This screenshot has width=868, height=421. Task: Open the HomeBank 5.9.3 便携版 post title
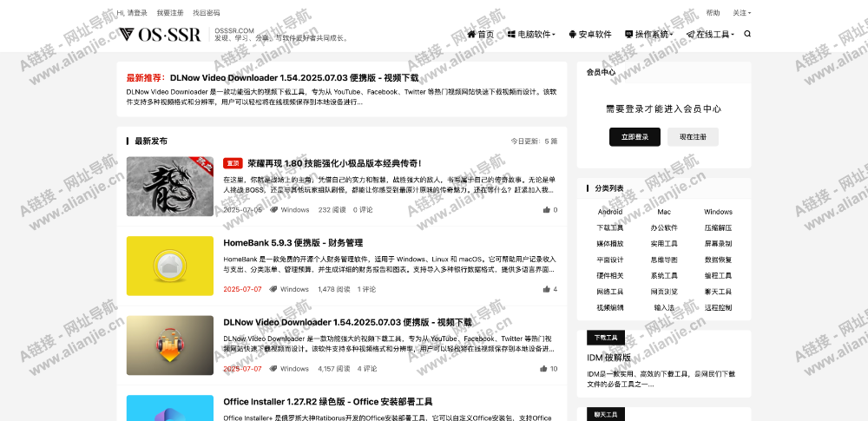pos(293,243)
